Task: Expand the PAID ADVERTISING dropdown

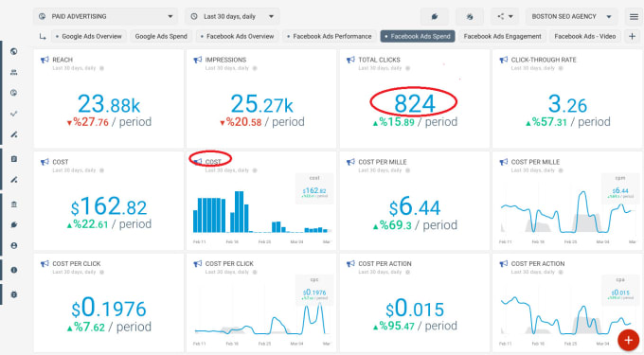Action: pyautogui.click(x=105, y=17)
